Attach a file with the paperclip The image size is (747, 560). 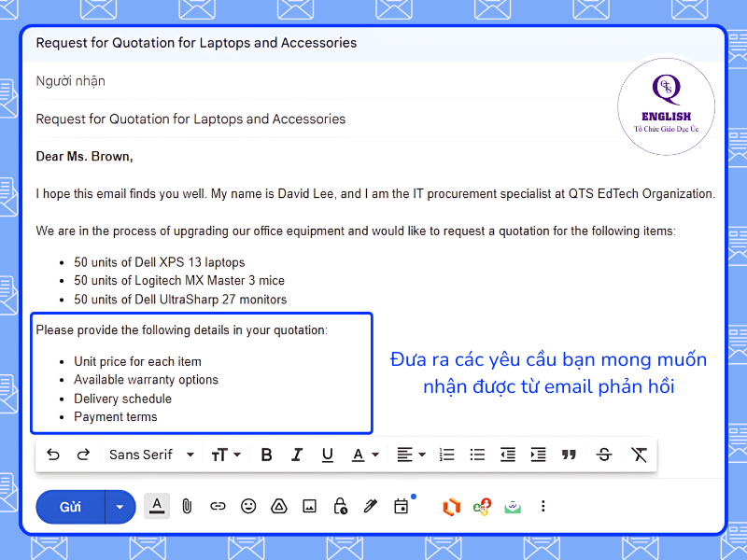(188, 506)
